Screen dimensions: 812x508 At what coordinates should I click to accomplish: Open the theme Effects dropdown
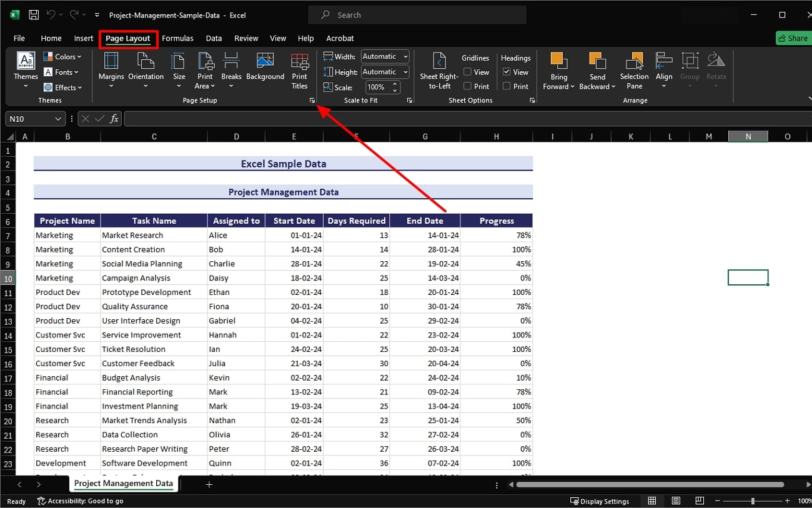click(62, 87)
